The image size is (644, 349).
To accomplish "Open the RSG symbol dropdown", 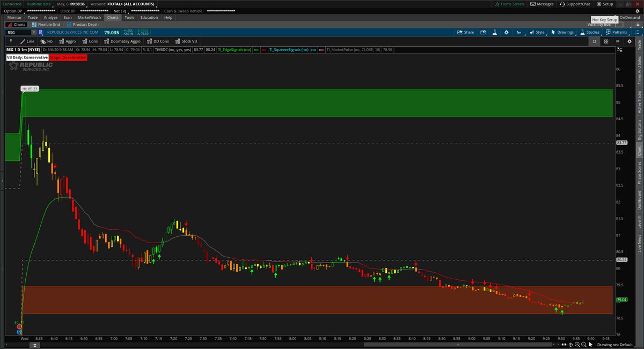I will pos(33,32).
